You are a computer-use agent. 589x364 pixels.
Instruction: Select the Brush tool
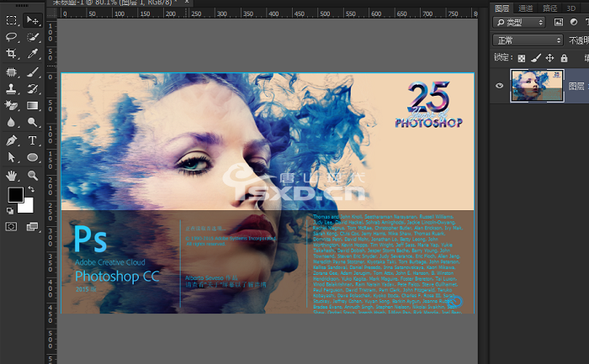click(x=32, y=71)
